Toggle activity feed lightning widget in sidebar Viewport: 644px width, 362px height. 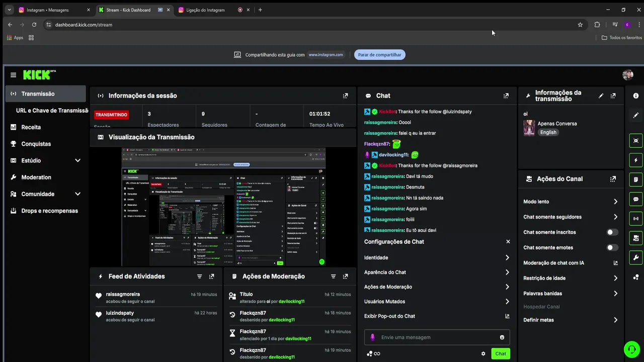(x=636, y=160)
